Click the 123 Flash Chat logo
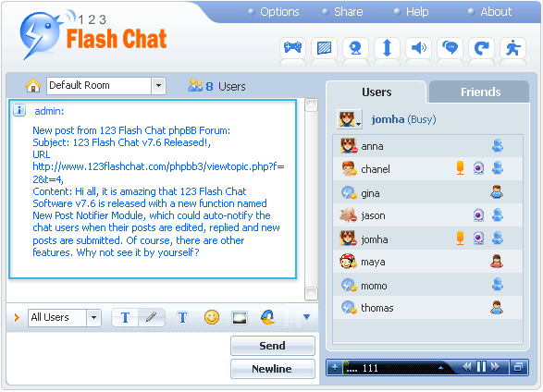Viewport: 543px width, 392px height. 93,34
